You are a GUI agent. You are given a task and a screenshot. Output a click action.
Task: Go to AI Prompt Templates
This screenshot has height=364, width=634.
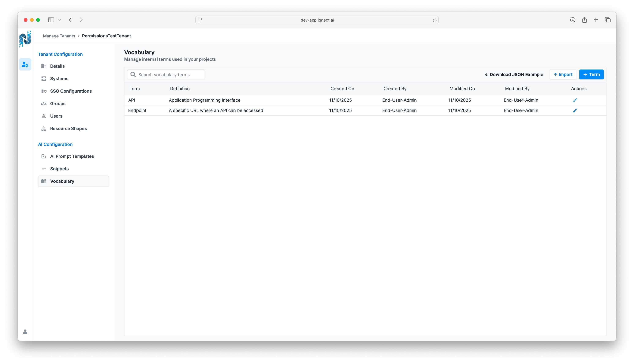[72, 156]
